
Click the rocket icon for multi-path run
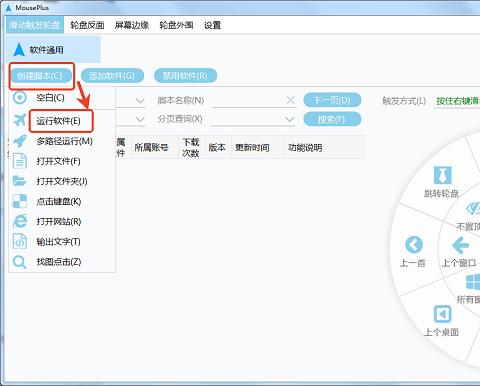click(x=20, y=141)
